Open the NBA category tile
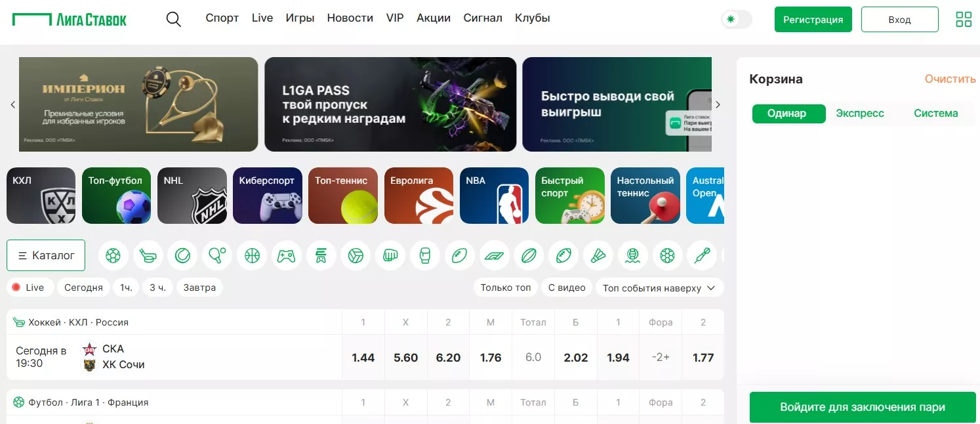The height and width of the screenshot is (424, 980). click(494, 196)
